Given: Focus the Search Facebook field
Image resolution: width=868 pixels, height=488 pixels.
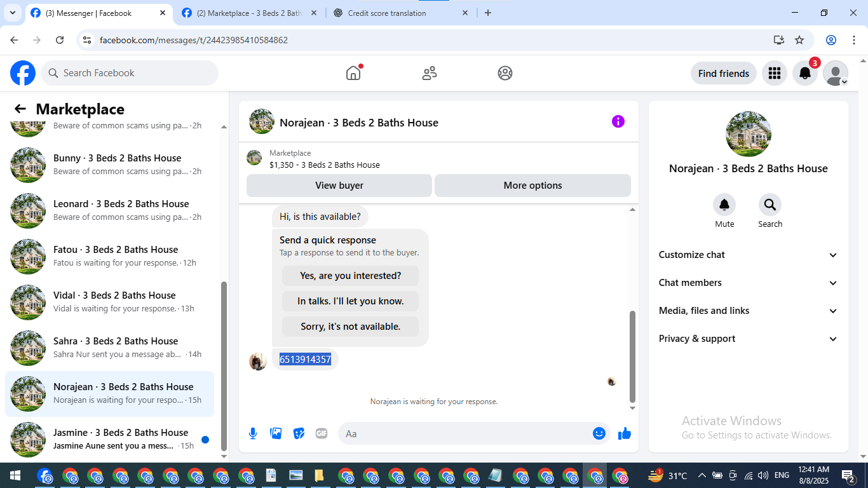Looking at the screenshot, I should [x=130, y=73].
